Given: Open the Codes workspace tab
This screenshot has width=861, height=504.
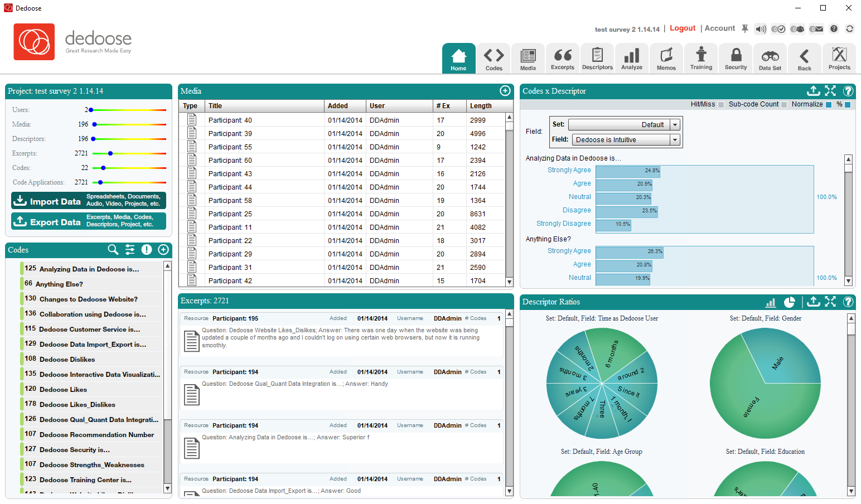Looking at the screenshot, I should (x=494, y=59).
